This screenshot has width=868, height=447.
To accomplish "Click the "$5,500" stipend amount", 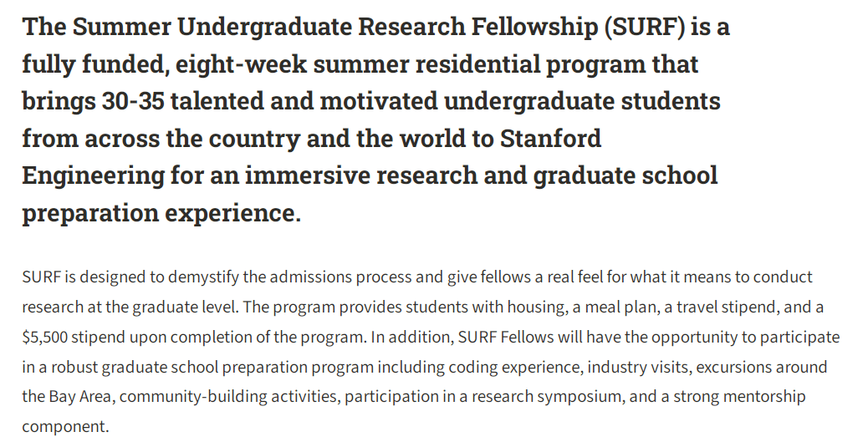I will (45, 337).
